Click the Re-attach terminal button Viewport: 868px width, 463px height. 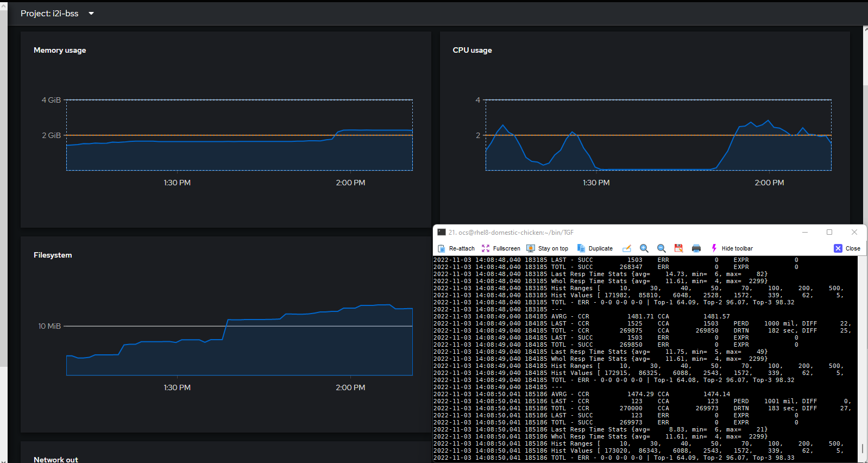[456, 248]
